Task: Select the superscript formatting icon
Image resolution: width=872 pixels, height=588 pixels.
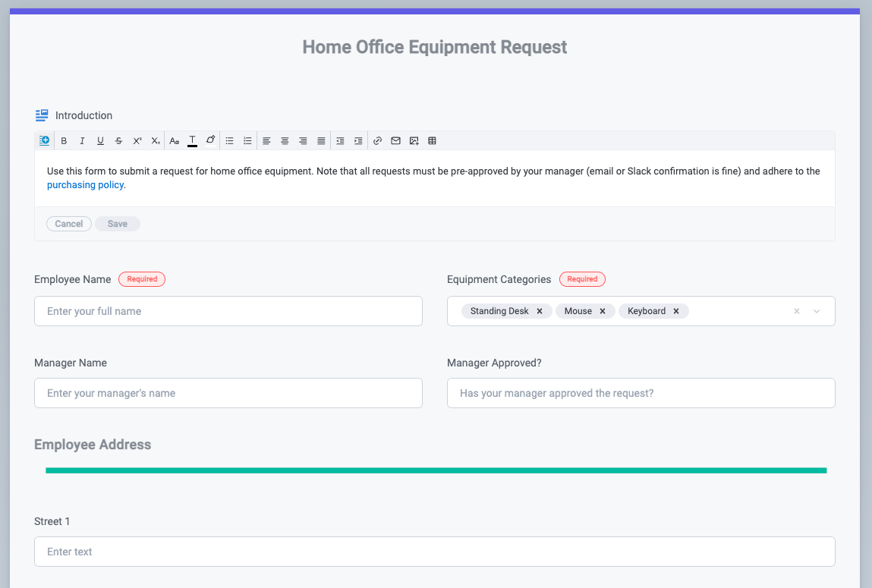Action: (137, 140)
